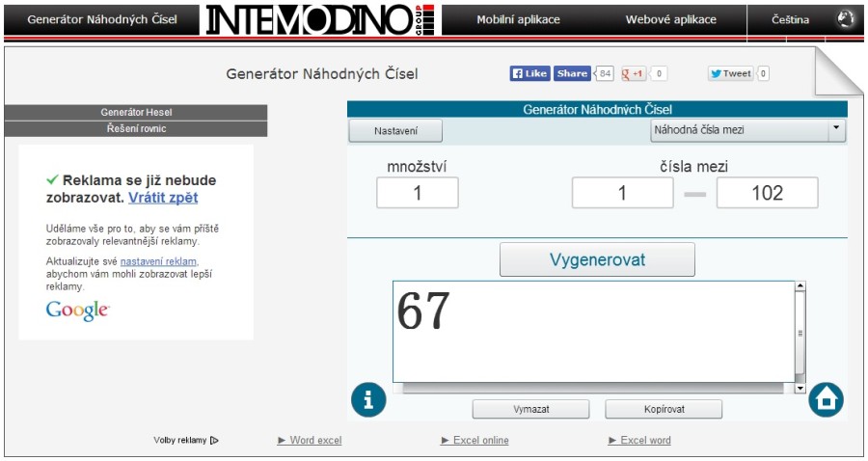868x461 pixels.
Task: Click the Volby reklamy ad choices icon
Action: [214, 441]
